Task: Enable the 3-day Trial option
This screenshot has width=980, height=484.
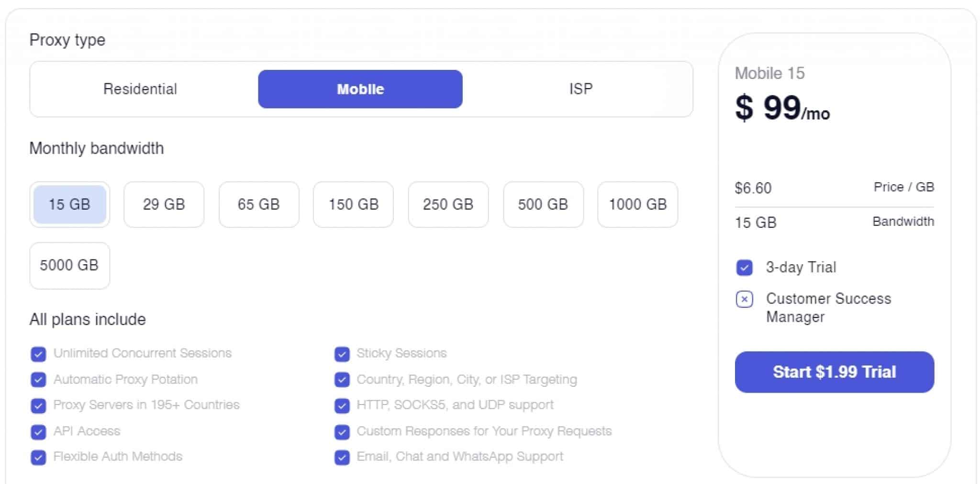Action: (744, 268)
